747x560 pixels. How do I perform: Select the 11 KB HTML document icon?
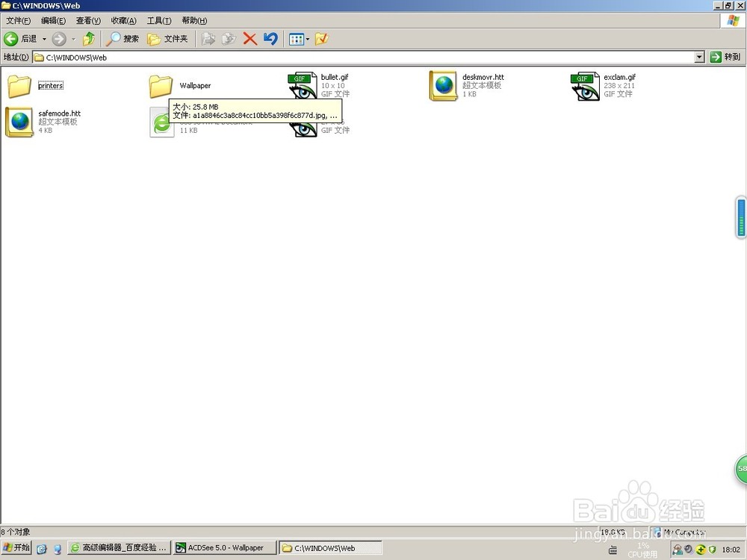coord(162,122)
